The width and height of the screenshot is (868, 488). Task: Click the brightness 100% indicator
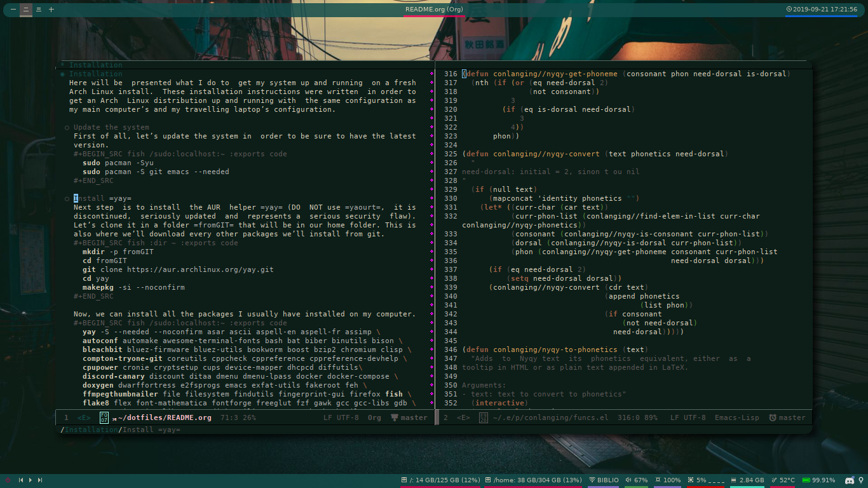point(668,480)
